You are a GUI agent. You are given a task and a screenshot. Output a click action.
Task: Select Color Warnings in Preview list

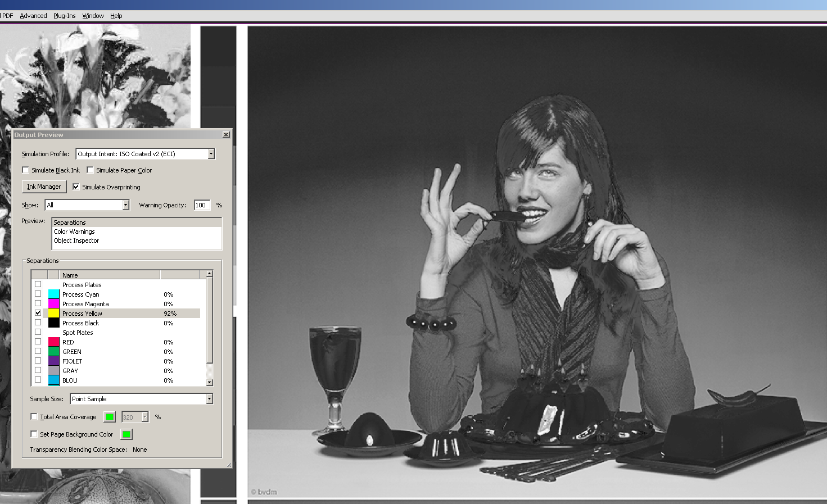[x=74, y=231]
